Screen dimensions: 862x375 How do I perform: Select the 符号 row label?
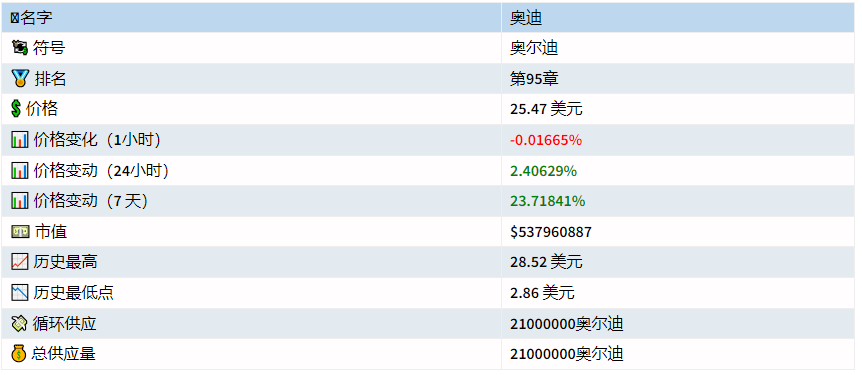pyautogui.click(x=49, y=48)
